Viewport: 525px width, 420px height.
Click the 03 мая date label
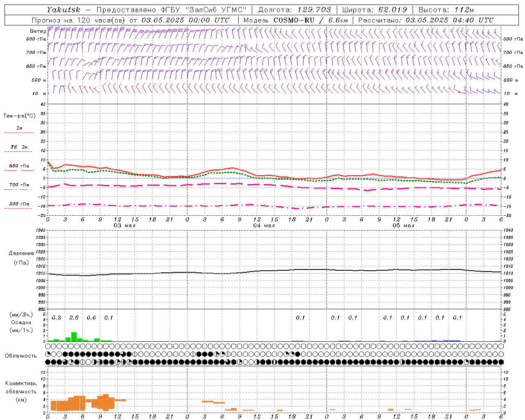124,226
